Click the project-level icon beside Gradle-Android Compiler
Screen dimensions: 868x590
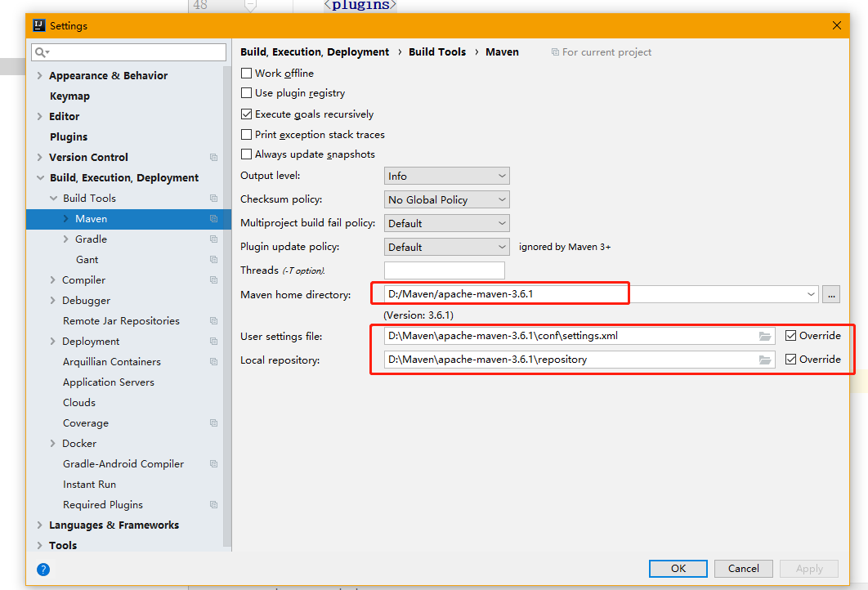point(213,464)
